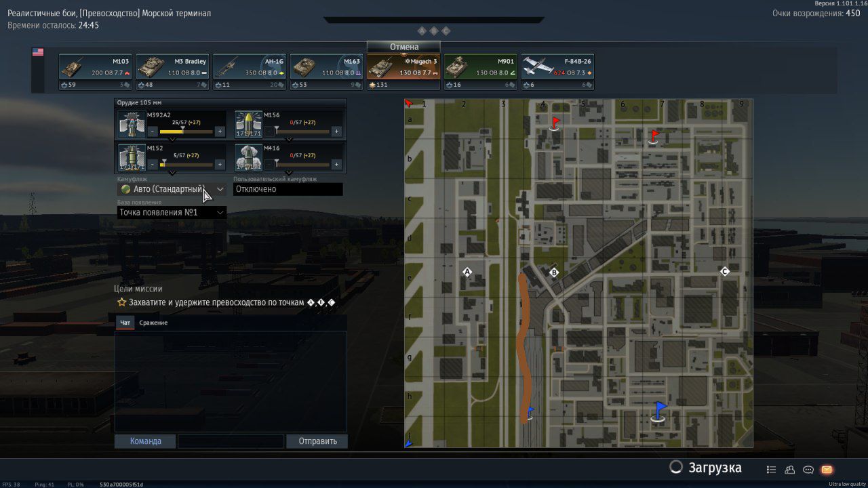
Task: Switch to the Чат tab
Action: click(125, 323)
